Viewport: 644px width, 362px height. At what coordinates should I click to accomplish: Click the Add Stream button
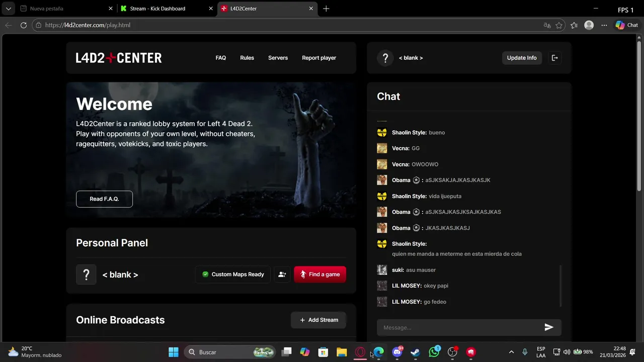coord(318,320)
